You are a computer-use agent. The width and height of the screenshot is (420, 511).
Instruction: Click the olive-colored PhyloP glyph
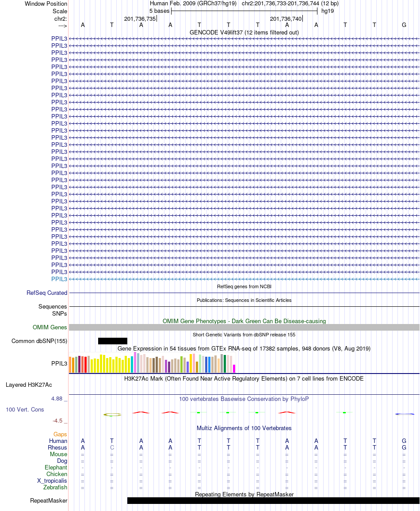click(x=112, y=415)
